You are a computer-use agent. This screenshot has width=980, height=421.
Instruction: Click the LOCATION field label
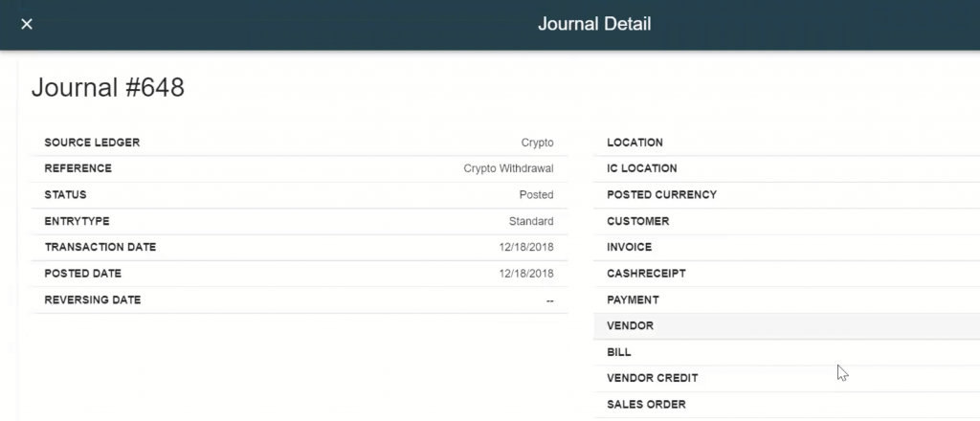pyautogui.click(x=635, y=143)
